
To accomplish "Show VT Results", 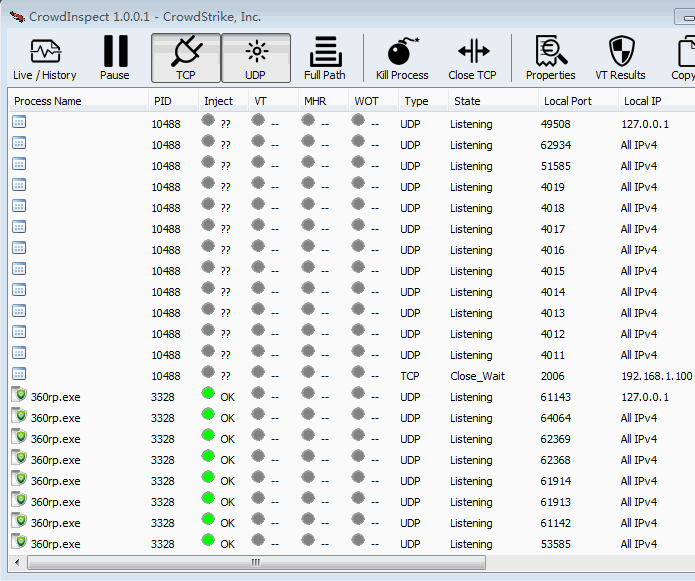I will 621,58.
